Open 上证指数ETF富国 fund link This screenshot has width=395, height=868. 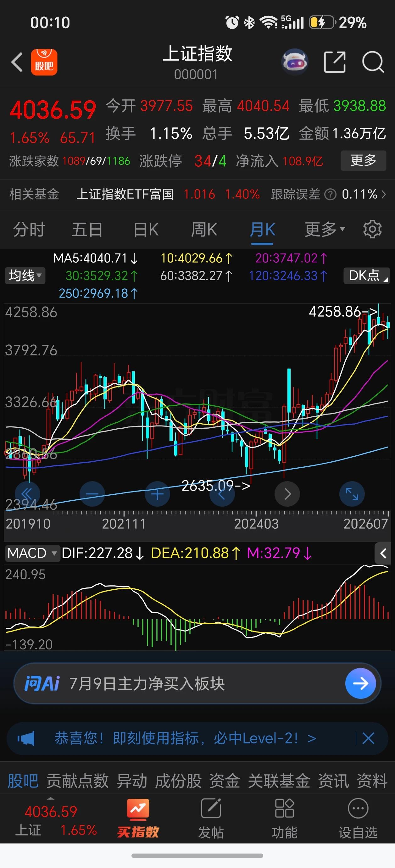pyautogui.click(x=125, y=194)
